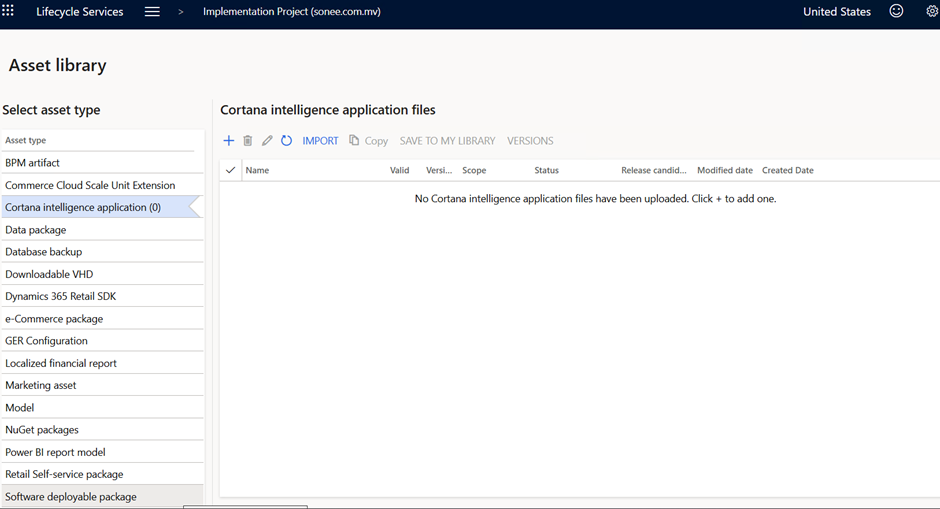Sort by Modified date column header
This screenshot has width=940, height=509.
pos(725,170)
